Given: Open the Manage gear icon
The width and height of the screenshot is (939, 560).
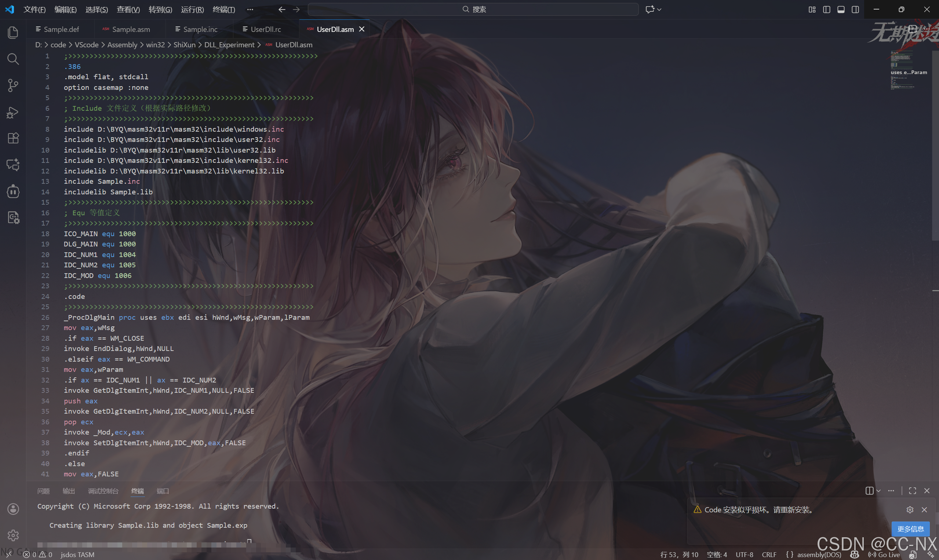Looking at the screenshot, I should pos(13,535).
